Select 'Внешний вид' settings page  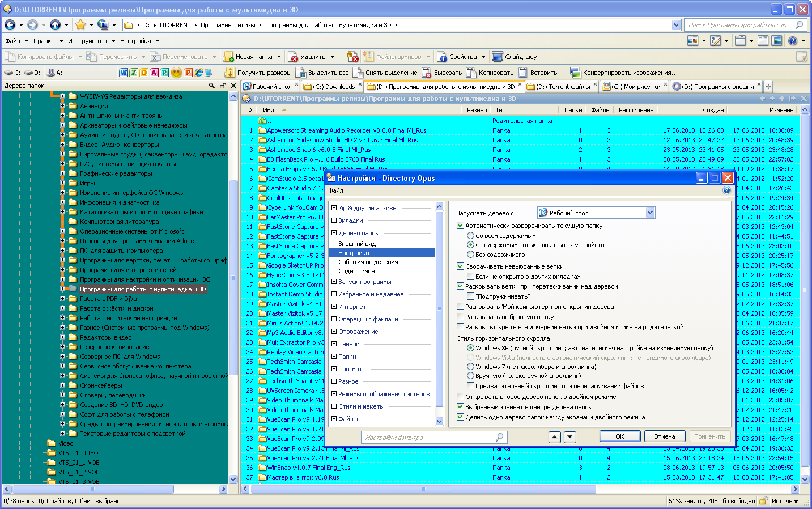tap(357, 244)
